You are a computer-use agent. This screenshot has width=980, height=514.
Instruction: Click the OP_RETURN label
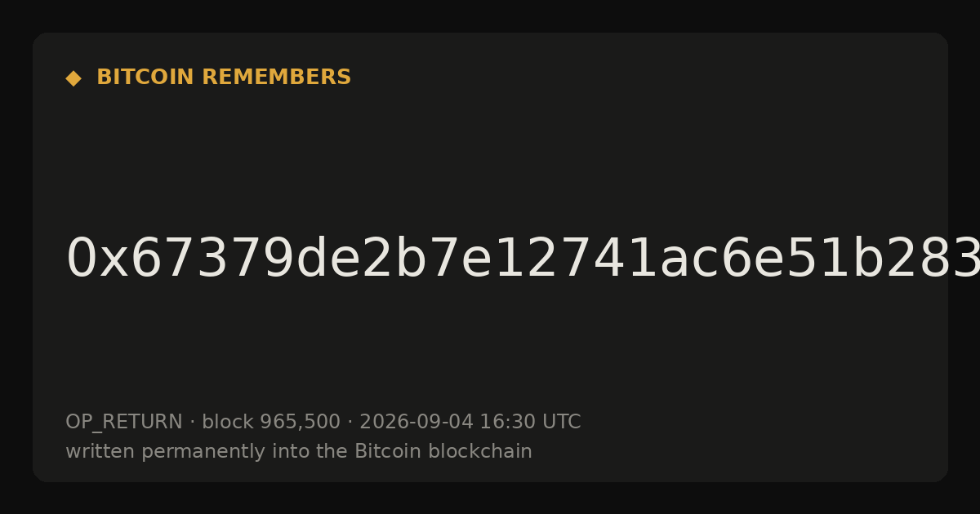(x=124, y=423)
